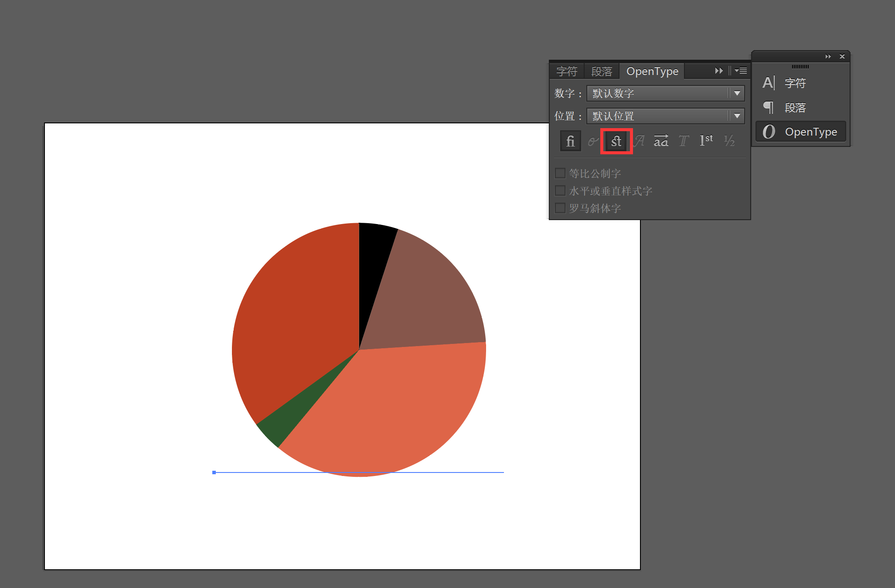The height and width of the screenshot is (588, 895).
Task: Check 水平或垂直样式字 option
Action: [x=560, y=191]
